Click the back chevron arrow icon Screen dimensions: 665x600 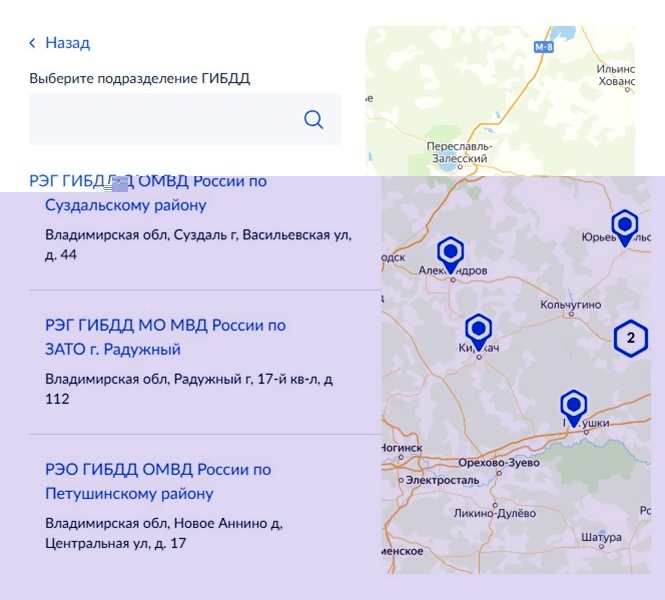pyautogui.click(x=32, y=43)
